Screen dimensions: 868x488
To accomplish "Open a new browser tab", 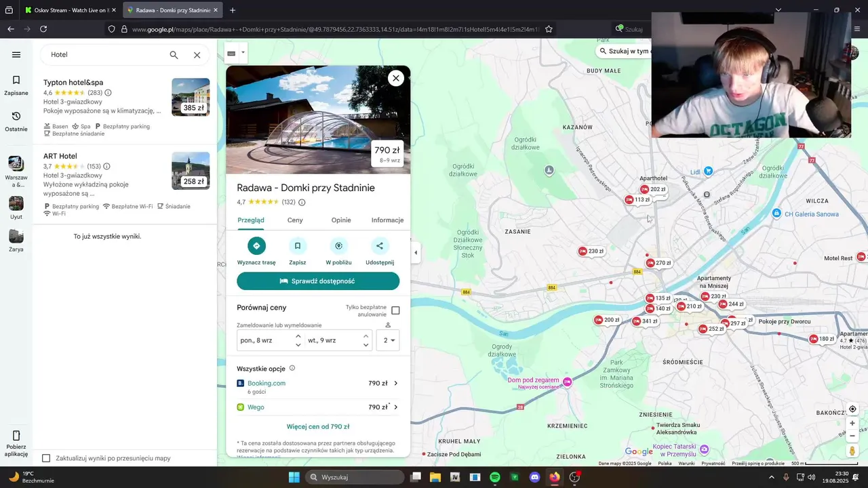I will (x=233, y=10).
